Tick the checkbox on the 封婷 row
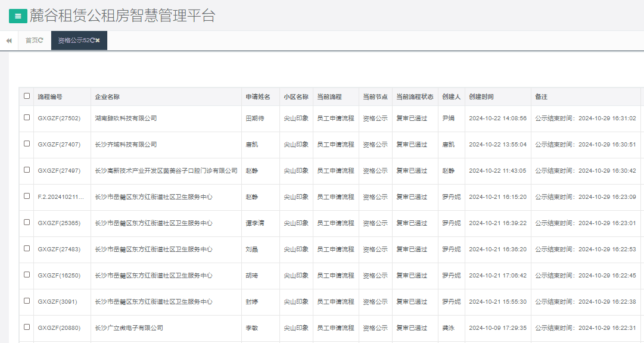This screenshot has height=343, width=644. 26,302
